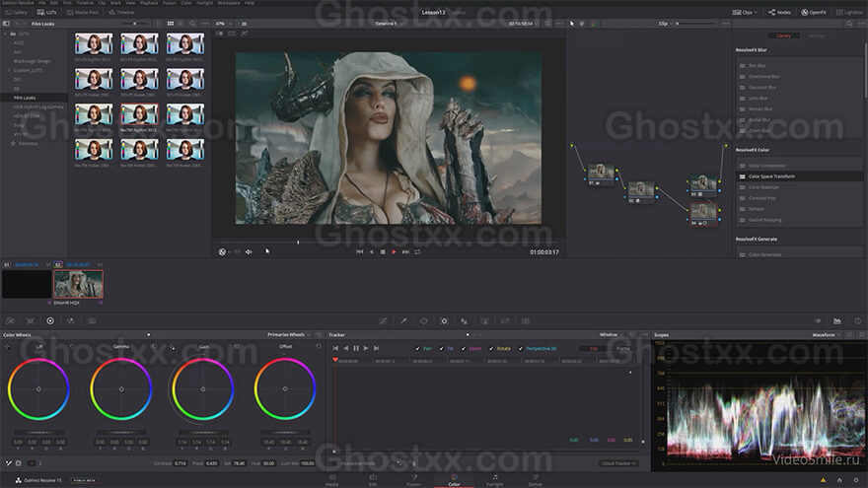The width and height of the screenshot is (868, 488).
Task: Adjust the LUT thumbnail size slider
Action: pos(136,24)
